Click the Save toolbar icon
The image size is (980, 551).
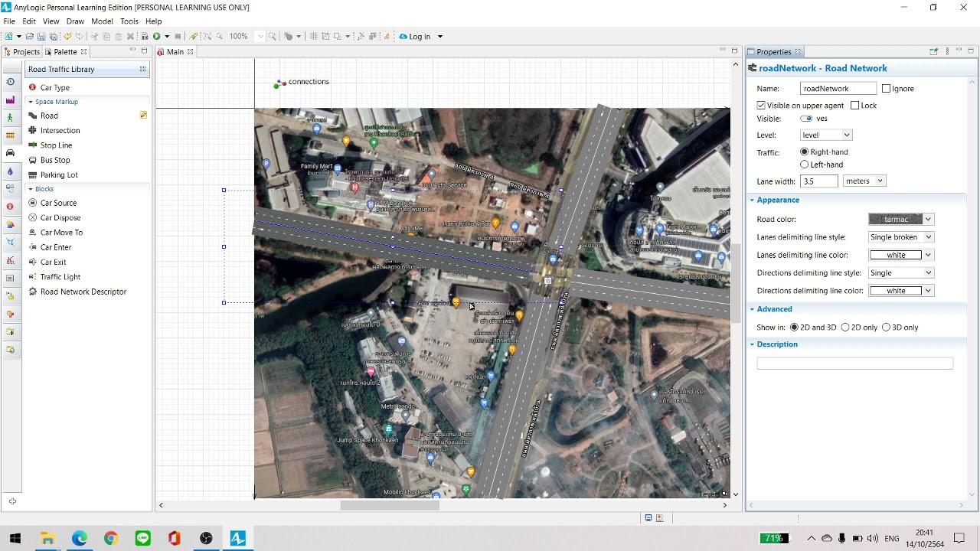[x=41, y=36]
